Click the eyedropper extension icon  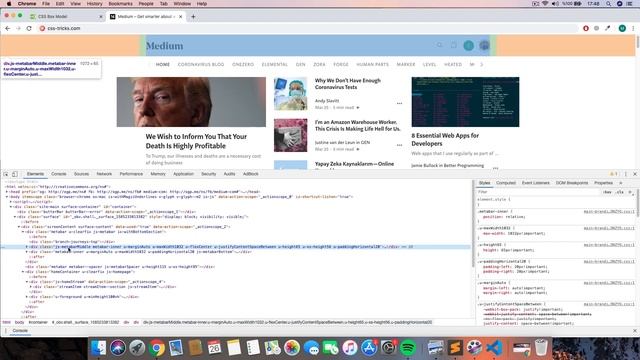[x=608, y=28]
